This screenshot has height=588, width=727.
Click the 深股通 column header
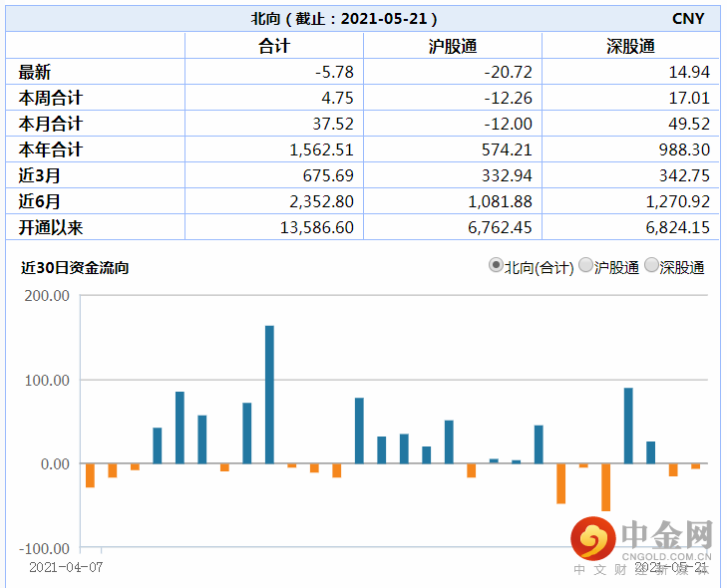click(x=630, y=46)
